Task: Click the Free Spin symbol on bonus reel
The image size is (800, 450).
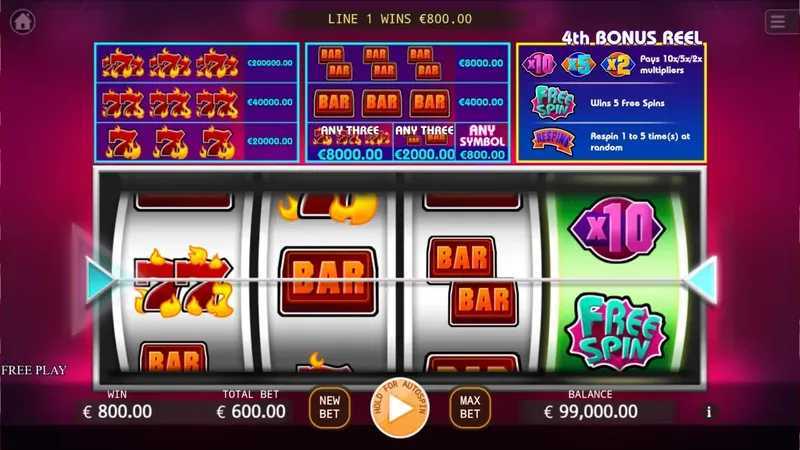Action: pos(617,331)
